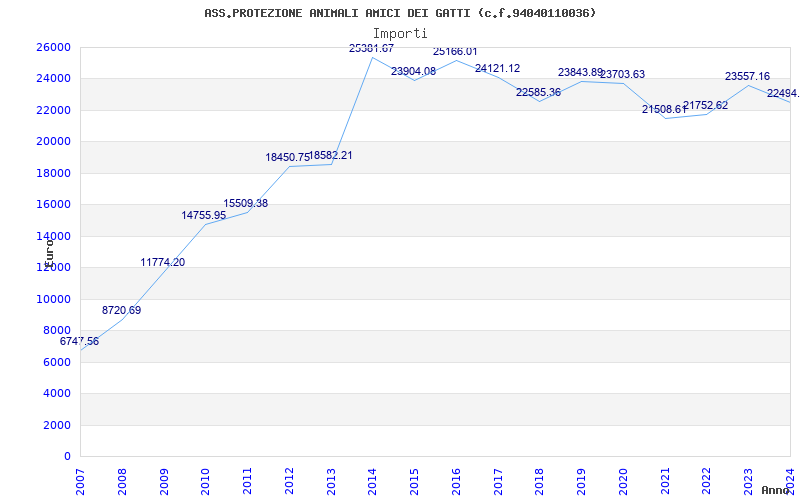Select the 23703.63 data label
The width and height of the screenshot is (800, 500).
pos(622,74)
